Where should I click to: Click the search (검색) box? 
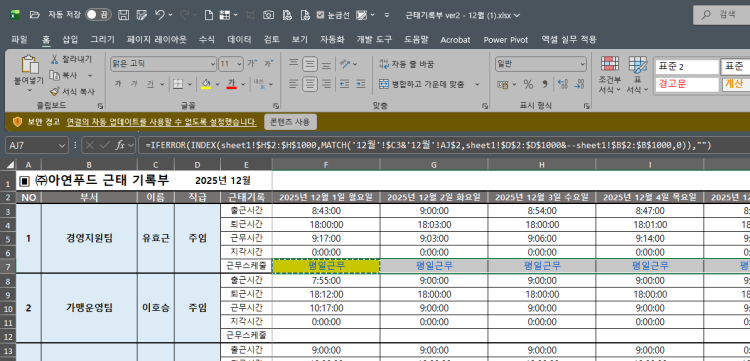[722, 15]
